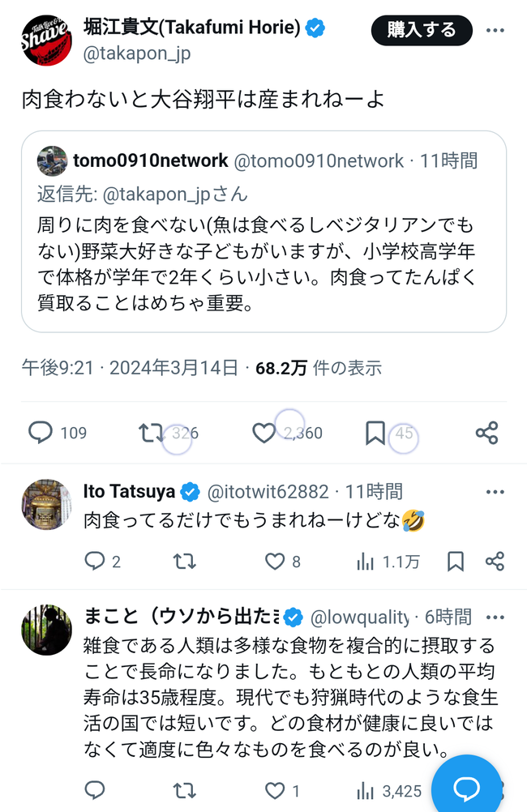Like Ito Tatsuya's reply
The height and width of the screenshot is (812, 527).
pyautogui.click(x=276, y=561)
